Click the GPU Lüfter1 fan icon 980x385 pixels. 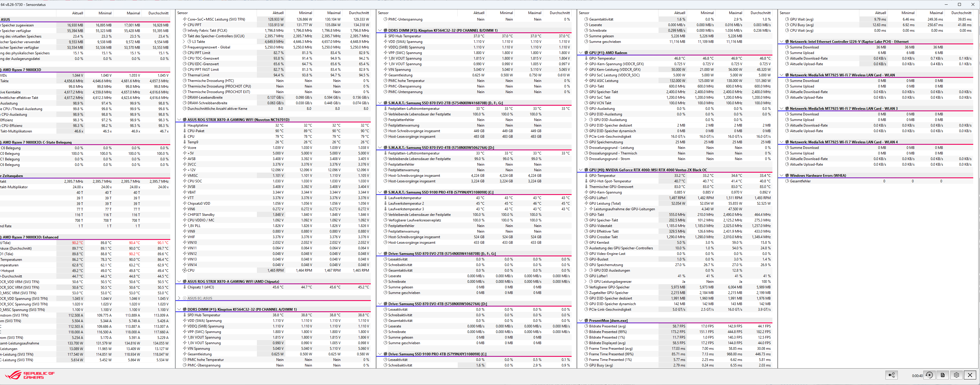click(x=586, y=198)
